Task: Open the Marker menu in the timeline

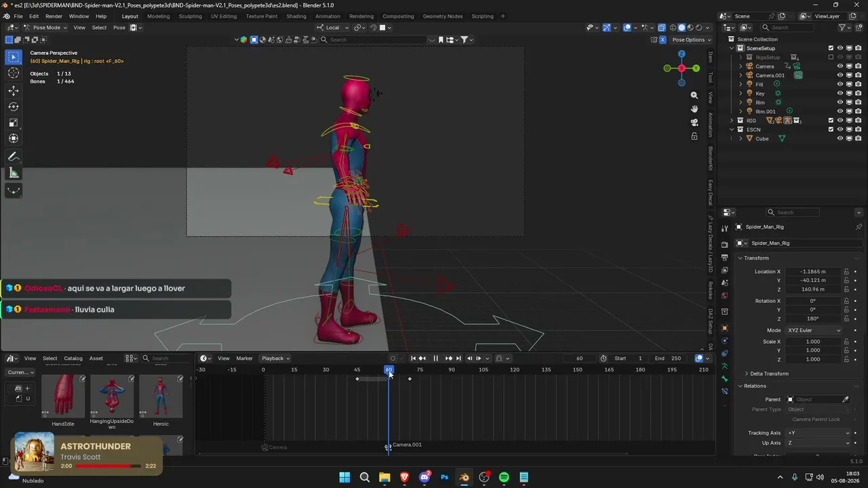Action: (x=244, y=359)
